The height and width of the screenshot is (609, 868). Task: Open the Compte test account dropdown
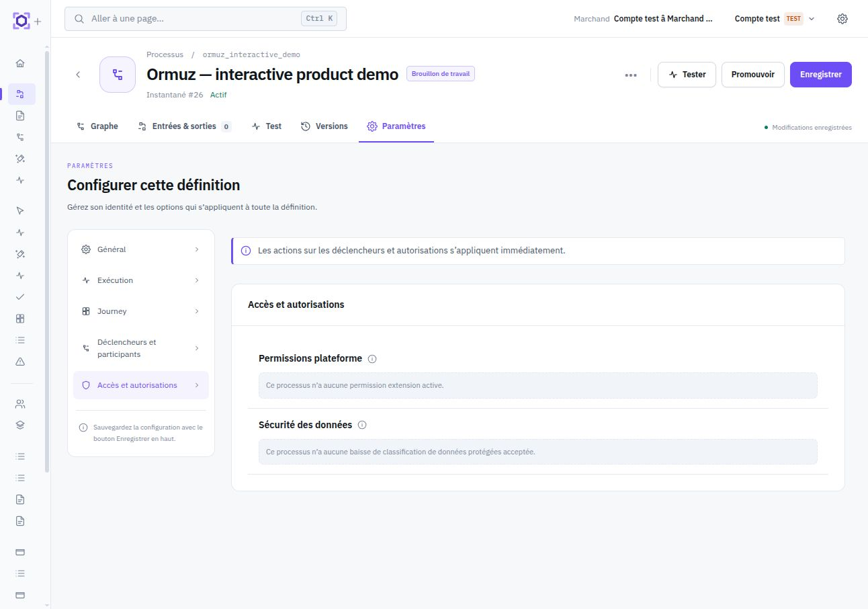(x=775, y=19)
